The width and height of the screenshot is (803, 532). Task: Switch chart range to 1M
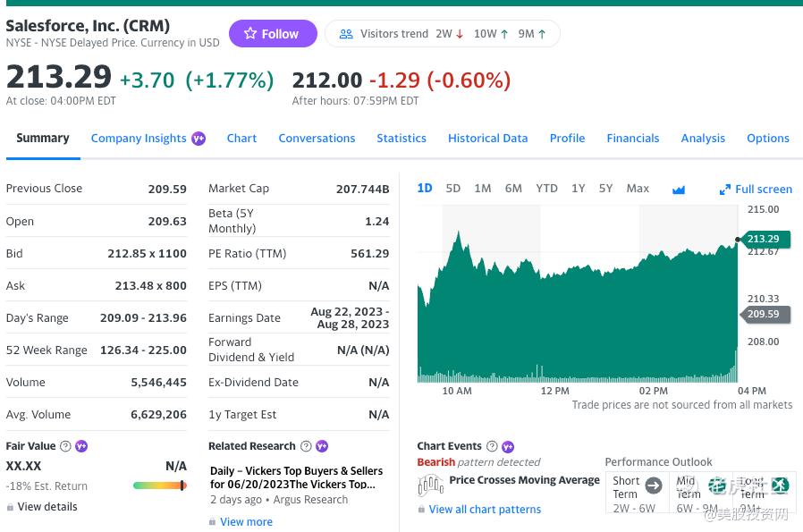coord(483,189)
